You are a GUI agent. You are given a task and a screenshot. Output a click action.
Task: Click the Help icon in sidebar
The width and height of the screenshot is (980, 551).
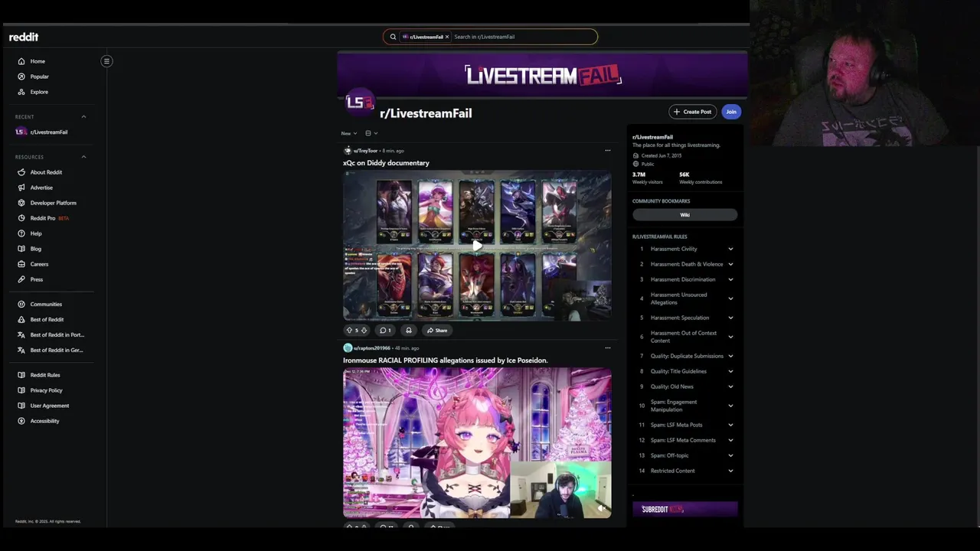[21, 233]
